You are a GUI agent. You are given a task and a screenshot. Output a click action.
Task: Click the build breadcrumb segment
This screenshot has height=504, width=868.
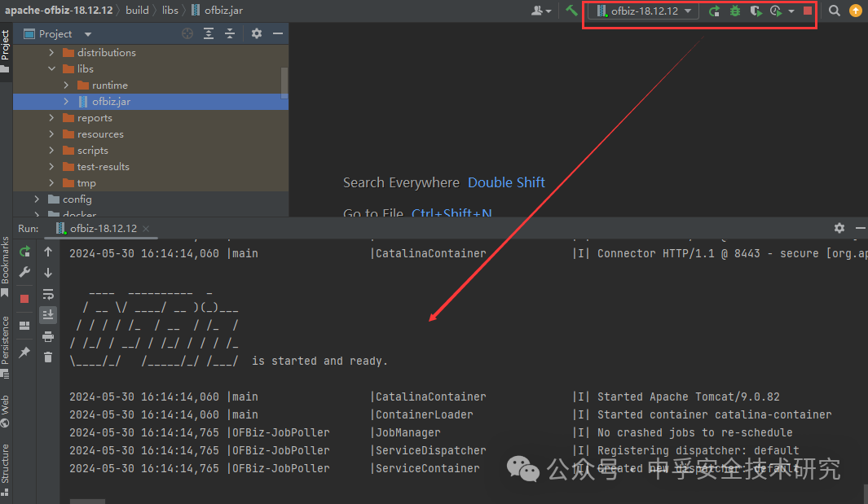(137, 11)
